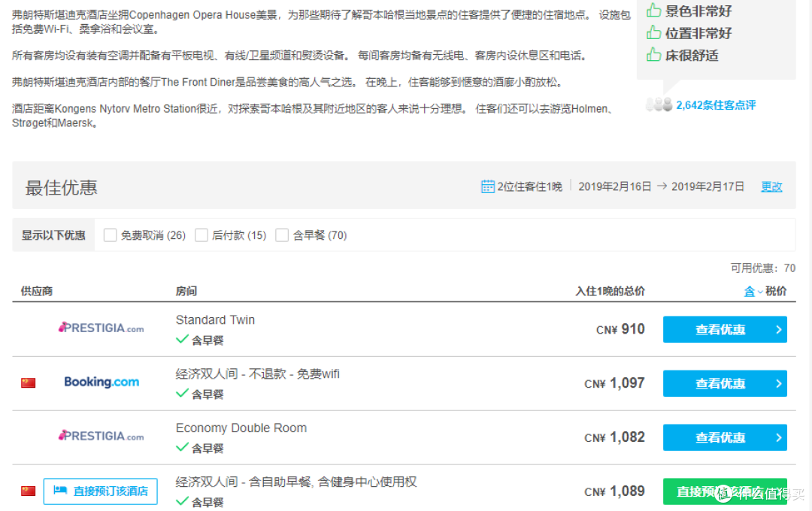Tick the 后付款 (15) checkbox
Viewport: 812px width, 511px height.
201,235
